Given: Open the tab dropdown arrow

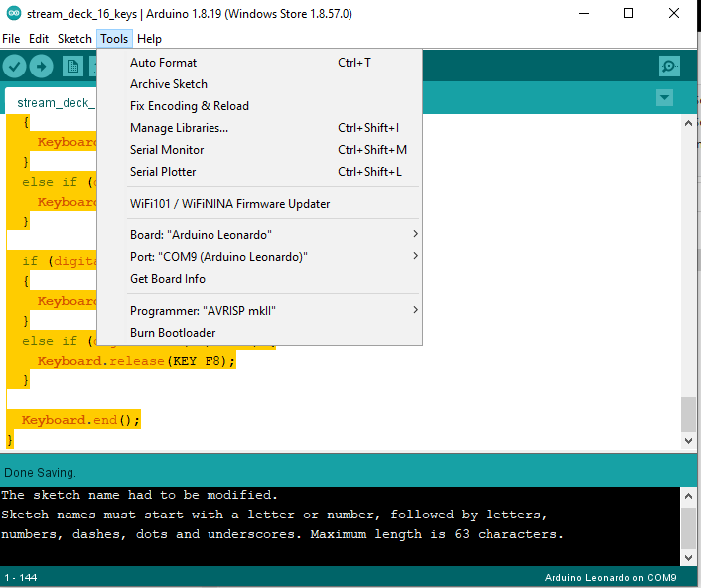Looking at the screenshot, I should coord(664,98).
